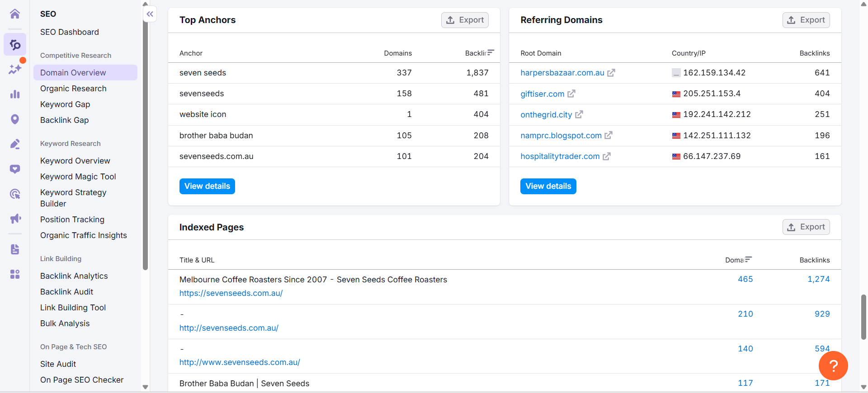Open the external link icon next to giftiser.com
The width and height of the screenshot is (868, 393).
(x=571, y=94)
